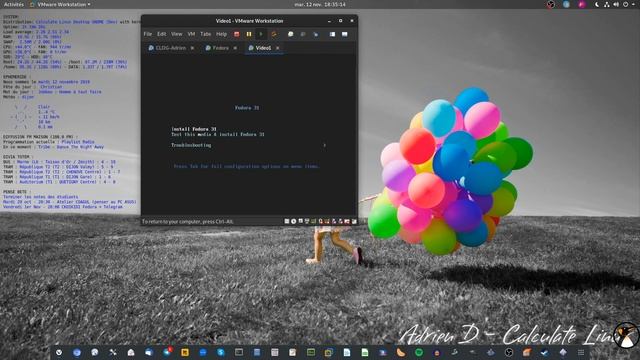Click the pink tray indicator icon in top bar
This screenshot has width=640, height=360.
[582, 4]
